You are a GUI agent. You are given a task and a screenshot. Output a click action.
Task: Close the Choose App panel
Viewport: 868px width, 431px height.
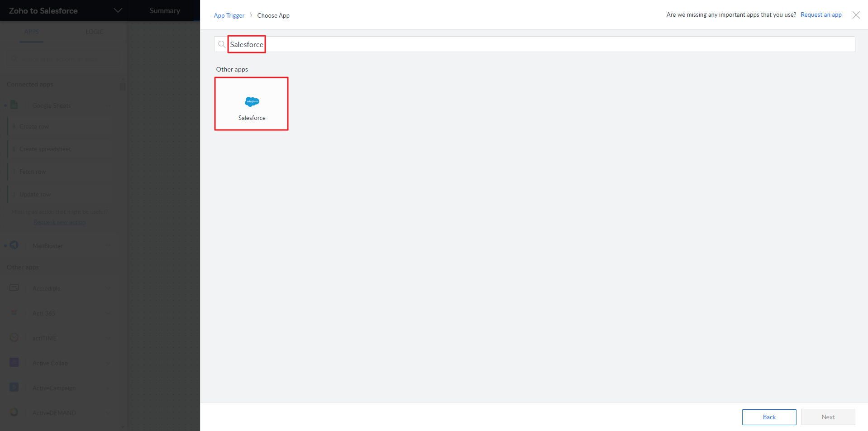tap(856, 15)
